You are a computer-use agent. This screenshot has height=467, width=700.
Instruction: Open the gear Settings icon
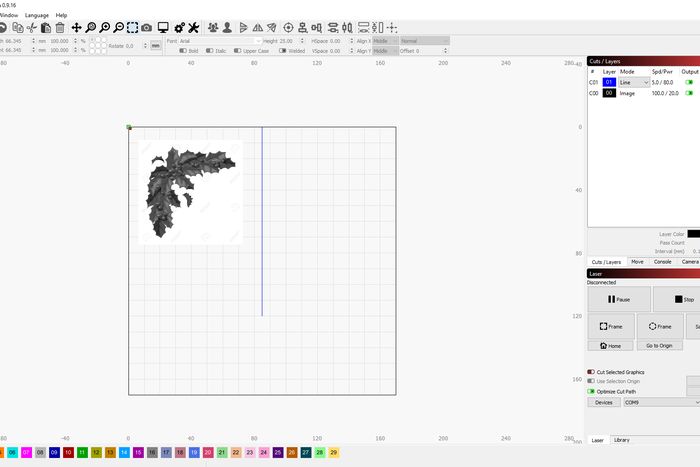(x=179, y=27)
